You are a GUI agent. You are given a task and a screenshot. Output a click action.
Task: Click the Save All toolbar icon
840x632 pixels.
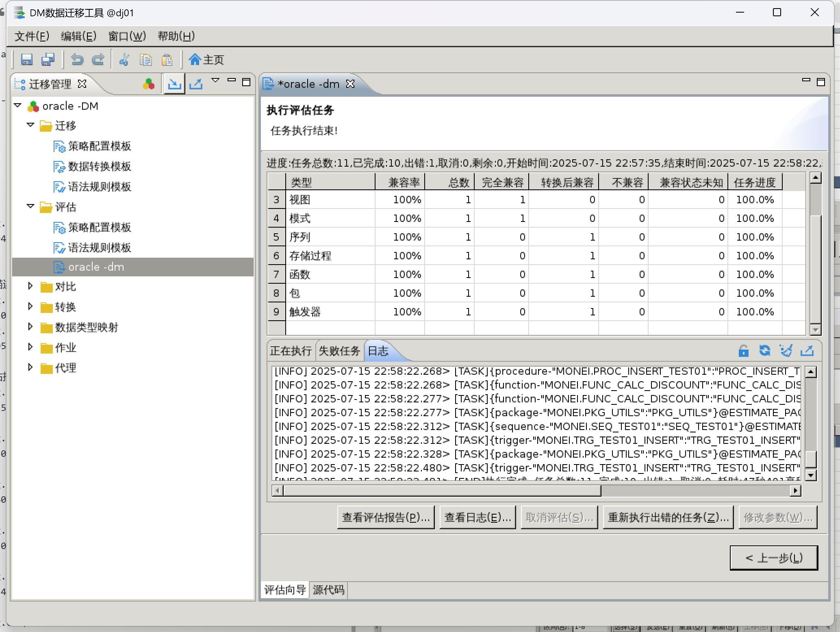pos(48,60)
